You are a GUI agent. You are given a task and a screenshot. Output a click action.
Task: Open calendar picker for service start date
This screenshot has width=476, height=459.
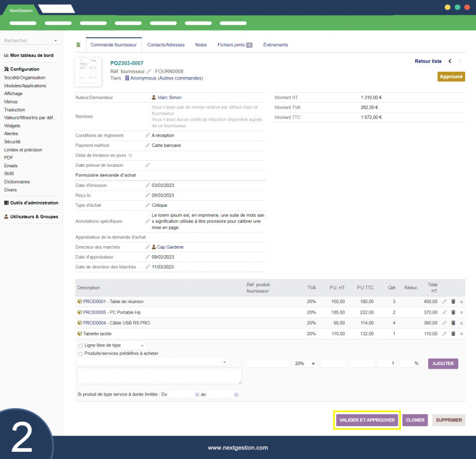[x=197, y=394]
